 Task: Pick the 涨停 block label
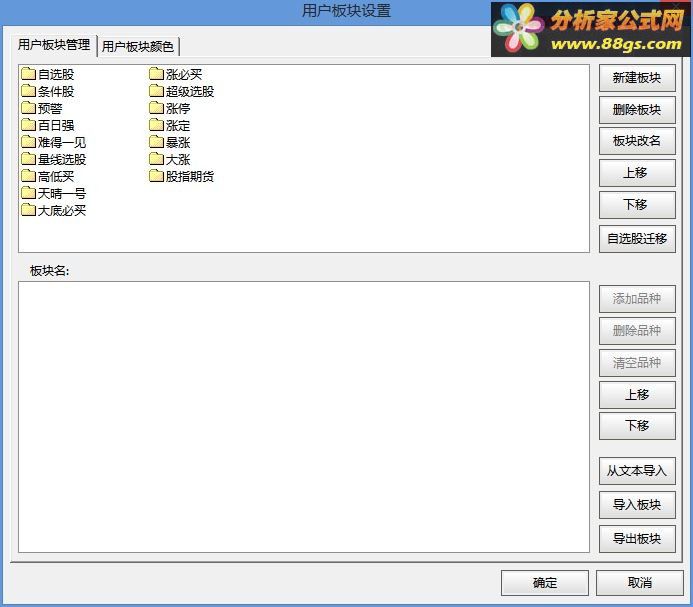[x=178, y=108]
